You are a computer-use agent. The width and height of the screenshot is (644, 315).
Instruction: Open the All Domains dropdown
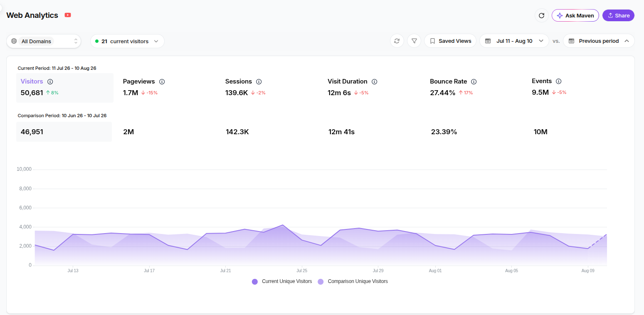click(44, 41)
